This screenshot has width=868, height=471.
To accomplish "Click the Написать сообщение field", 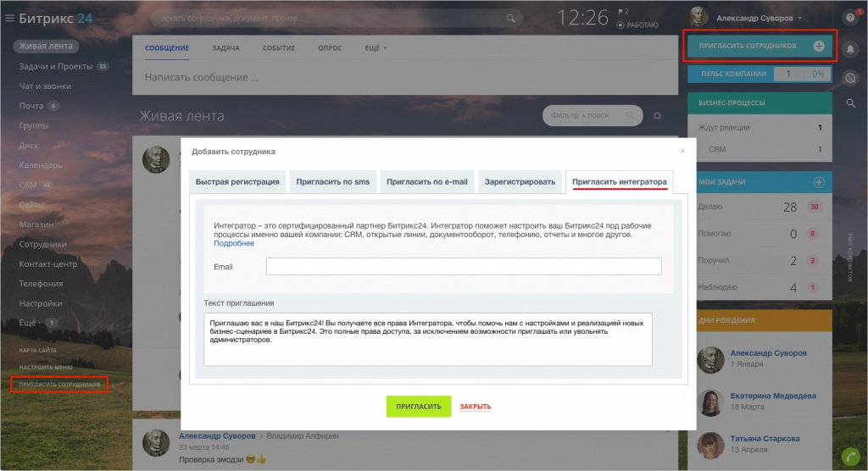I will point(404,77).
